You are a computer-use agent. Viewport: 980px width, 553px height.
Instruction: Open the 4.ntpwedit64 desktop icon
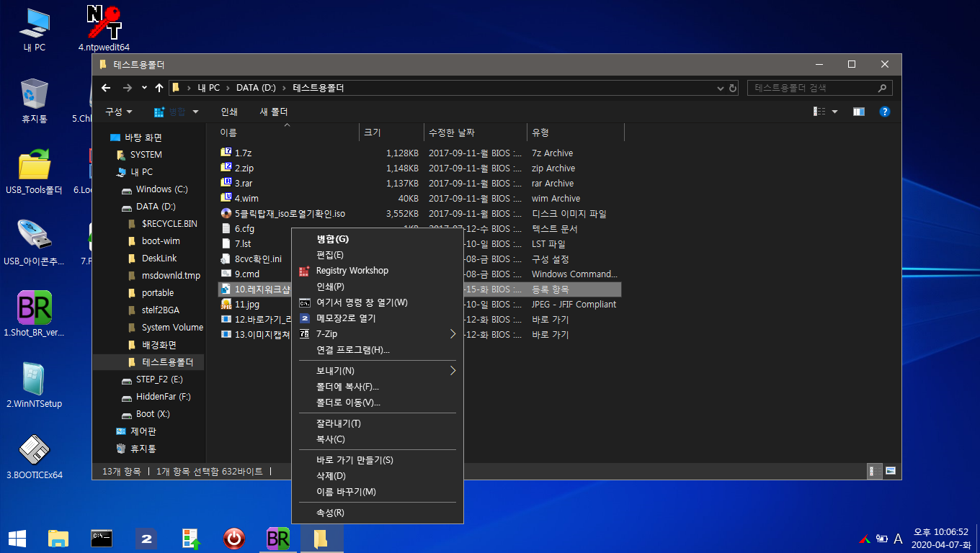(x=104, y=29)
